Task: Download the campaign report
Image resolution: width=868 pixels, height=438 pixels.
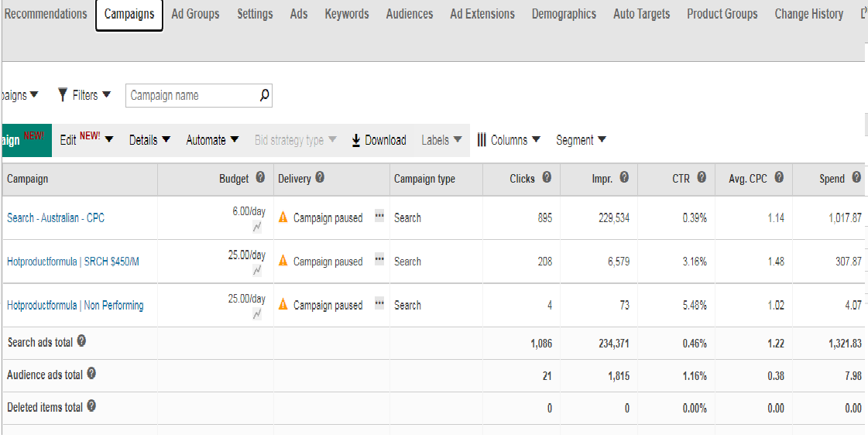Action: [379, 140]
